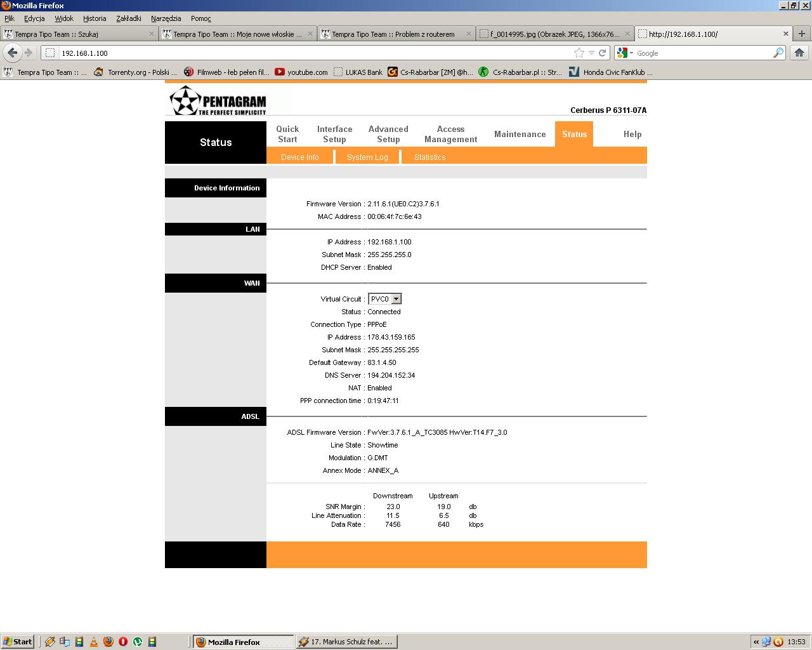
Task: Launch Winamp from the quick launch bar
Action: coord(50,642)
